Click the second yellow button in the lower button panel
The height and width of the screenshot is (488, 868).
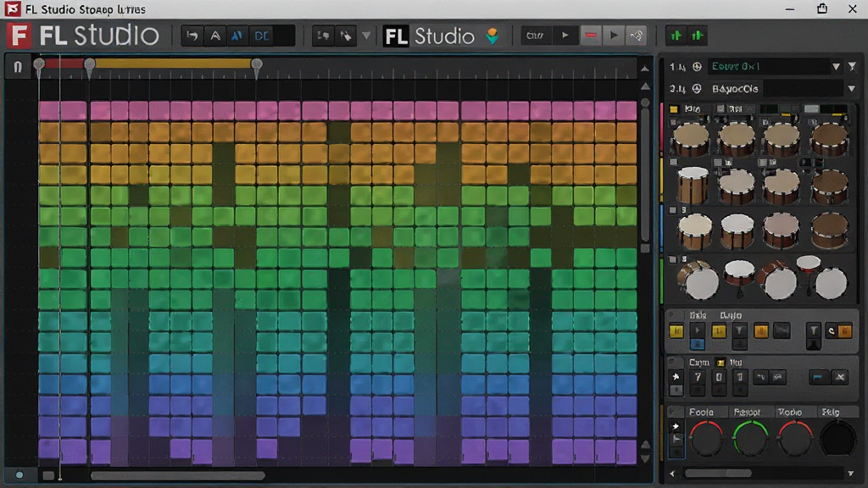[x=719, y=331]
